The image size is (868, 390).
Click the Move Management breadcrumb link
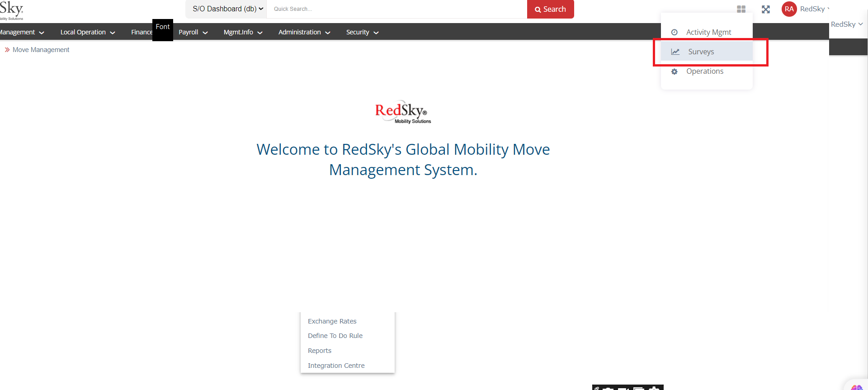41,50
